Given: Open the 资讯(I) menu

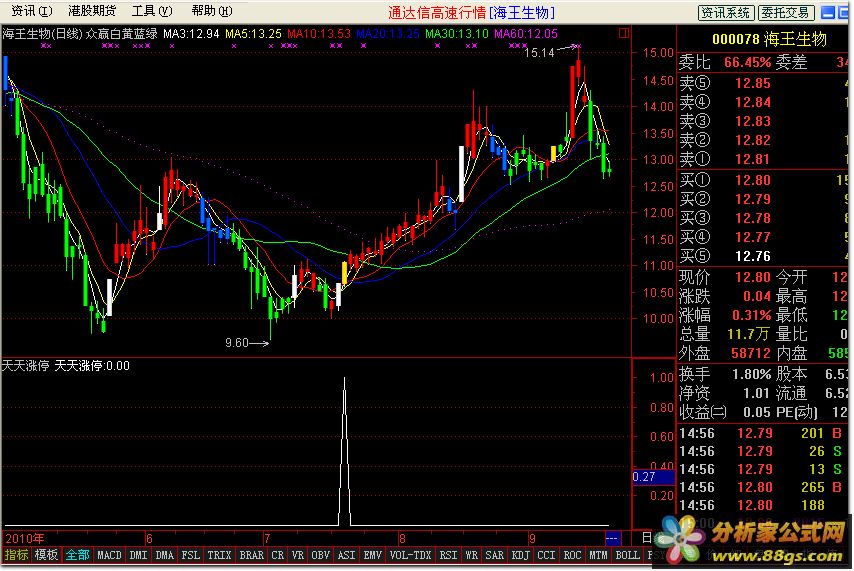Looking at the screenshot, I should pos(31,11).
